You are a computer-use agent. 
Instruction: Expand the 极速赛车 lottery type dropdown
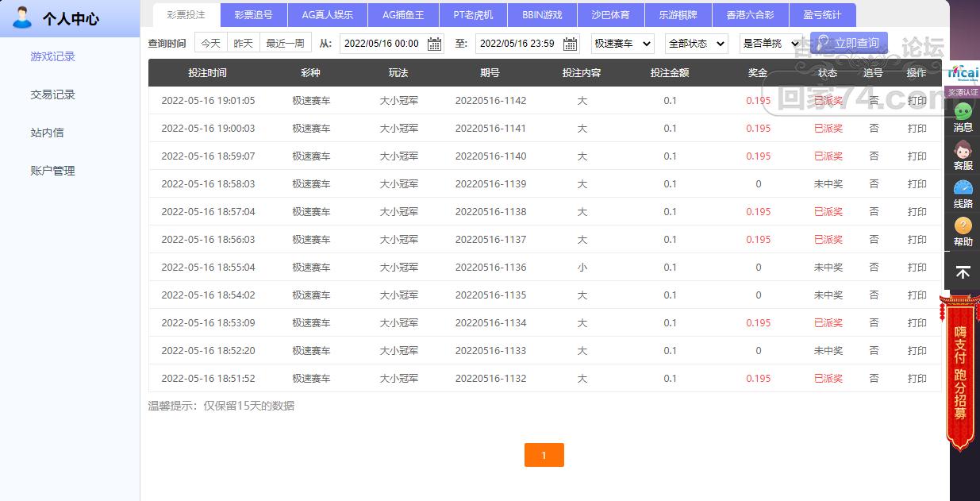(623, 44)
